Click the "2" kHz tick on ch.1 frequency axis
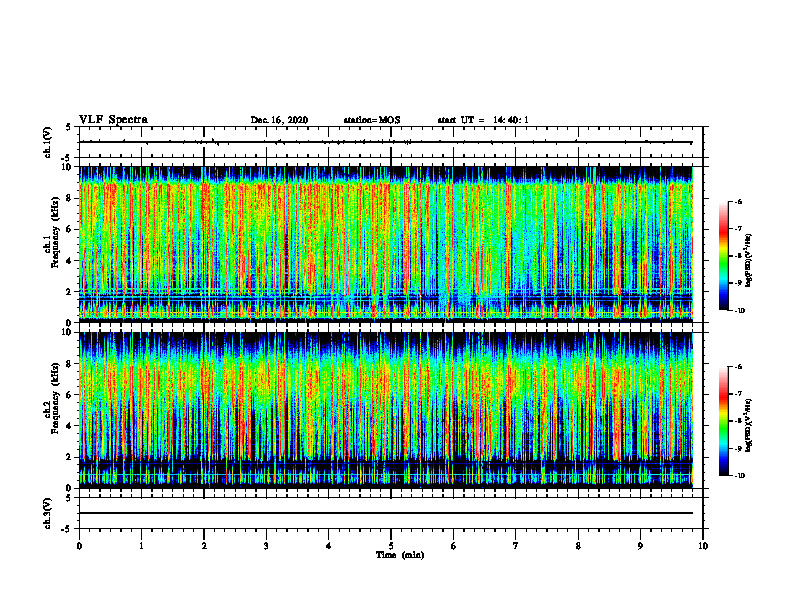 click(69, 292)
